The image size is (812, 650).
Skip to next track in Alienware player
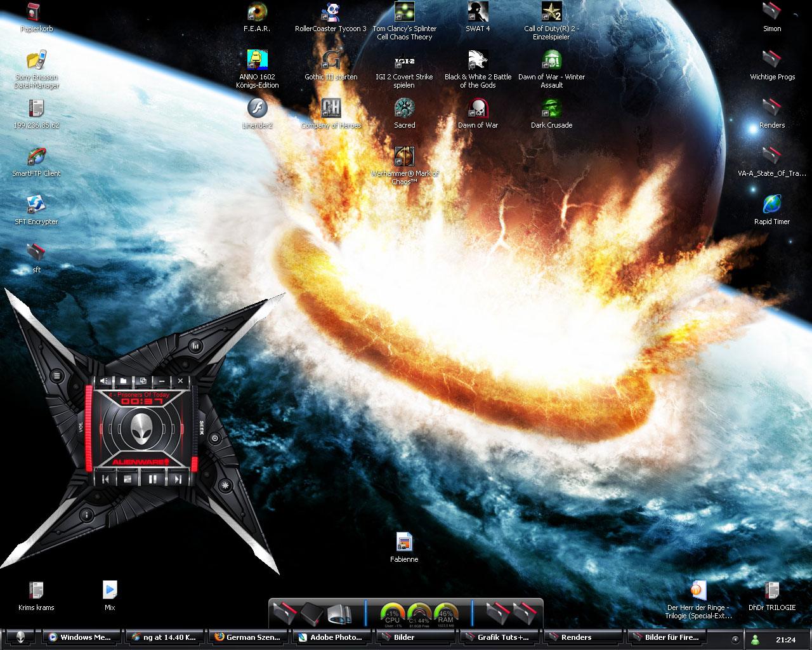point(178,479)
